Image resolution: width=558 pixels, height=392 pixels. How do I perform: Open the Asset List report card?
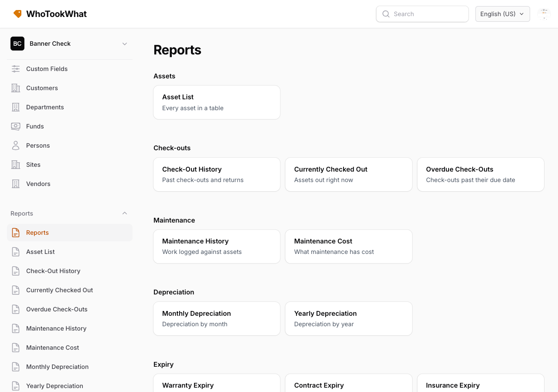point(217,102)
